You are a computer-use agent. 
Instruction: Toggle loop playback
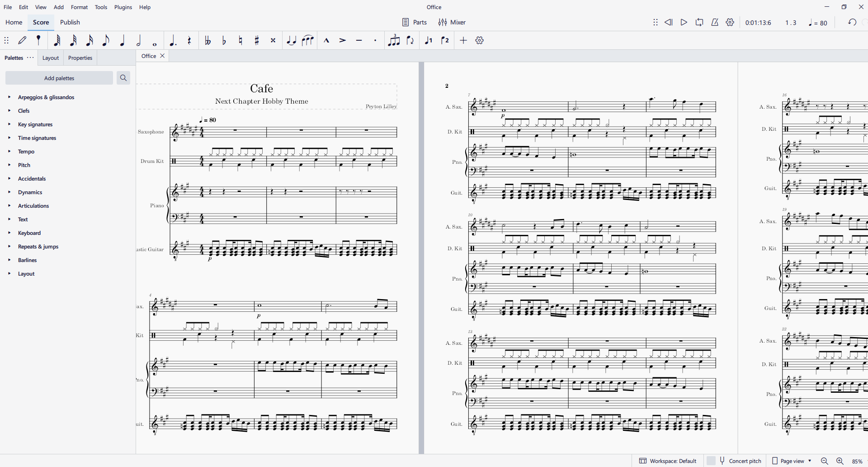(x=699, y=22)
